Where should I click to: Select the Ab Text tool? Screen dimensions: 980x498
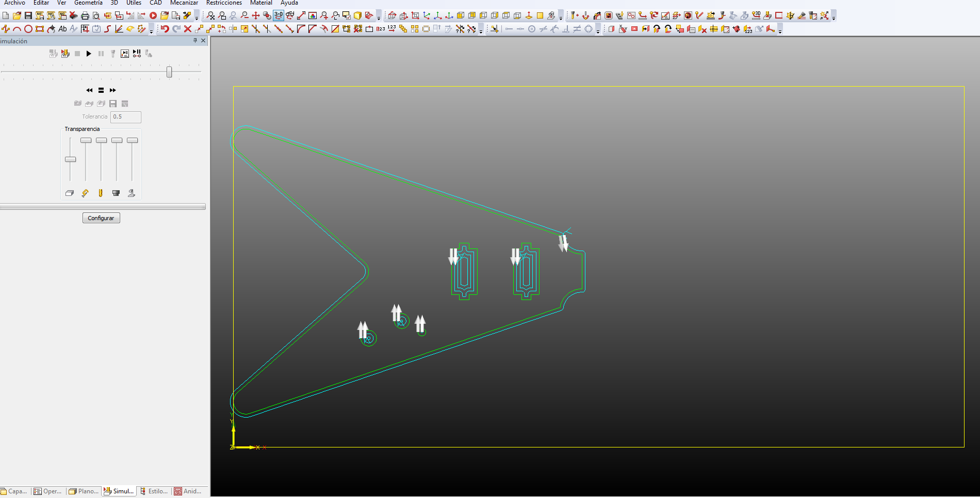pyautogui.click(x=62, y=29)
